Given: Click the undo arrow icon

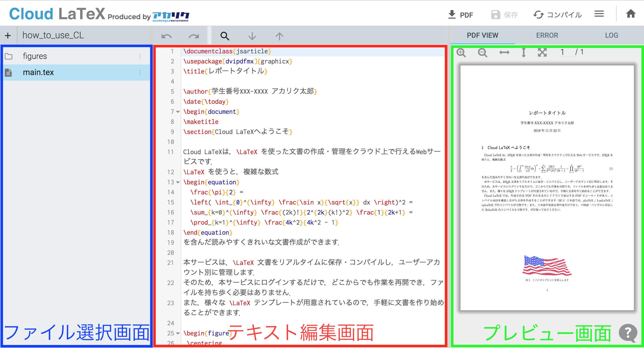Looking at the screenshot, I should coord(166,36).
